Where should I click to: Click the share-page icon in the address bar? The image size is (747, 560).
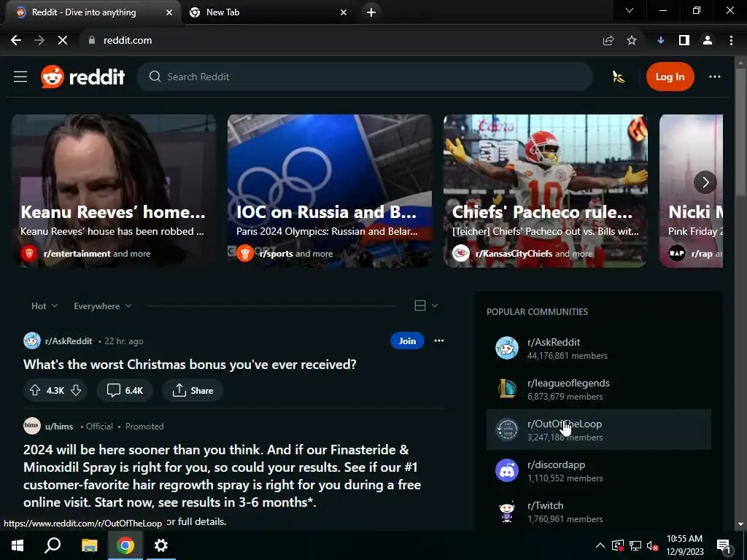pos(608,41)
